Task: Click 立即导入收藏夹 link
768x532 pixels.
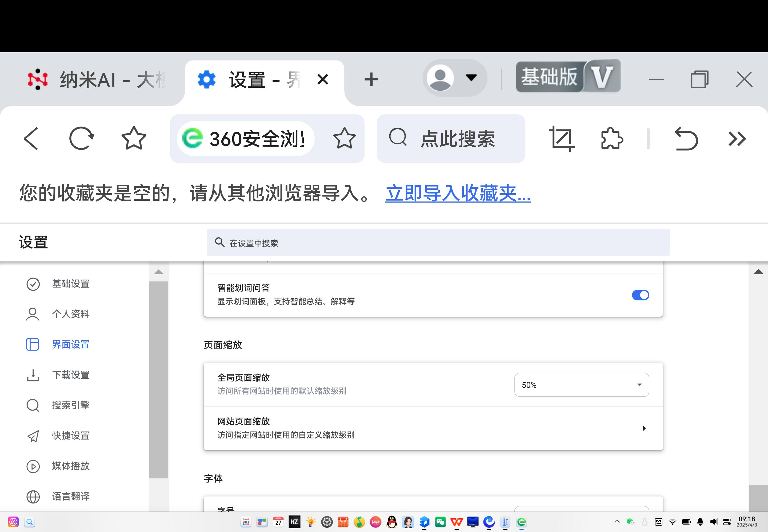Action: click(x=458, y=193)
